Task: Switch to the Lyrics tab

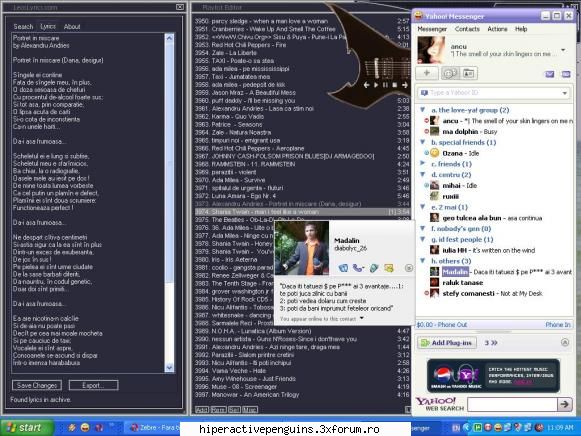Action: coord(48,26)
